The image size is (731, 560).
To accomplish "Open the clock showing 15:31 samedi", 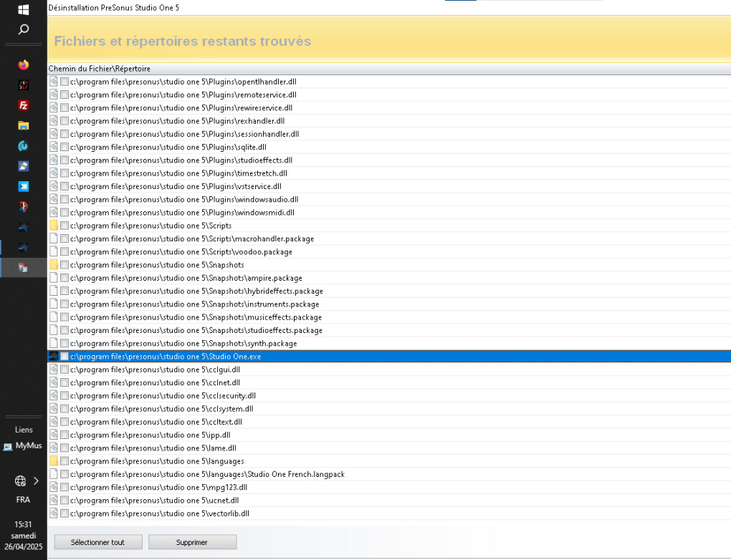I will pos(24,536).
